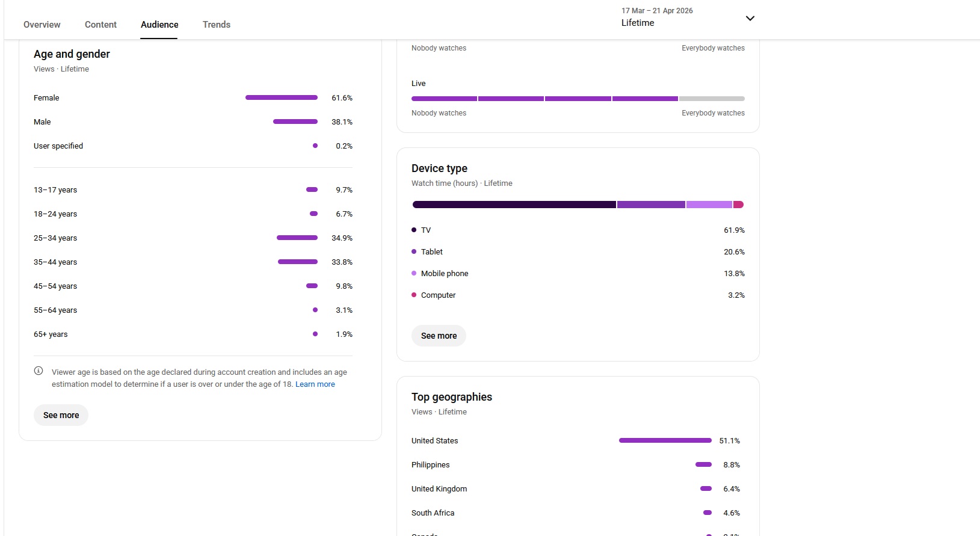Image resolution: width=980 pixels, height=536 pixels.
Task: Switch to the Overview tab
Action: (42, 25)
